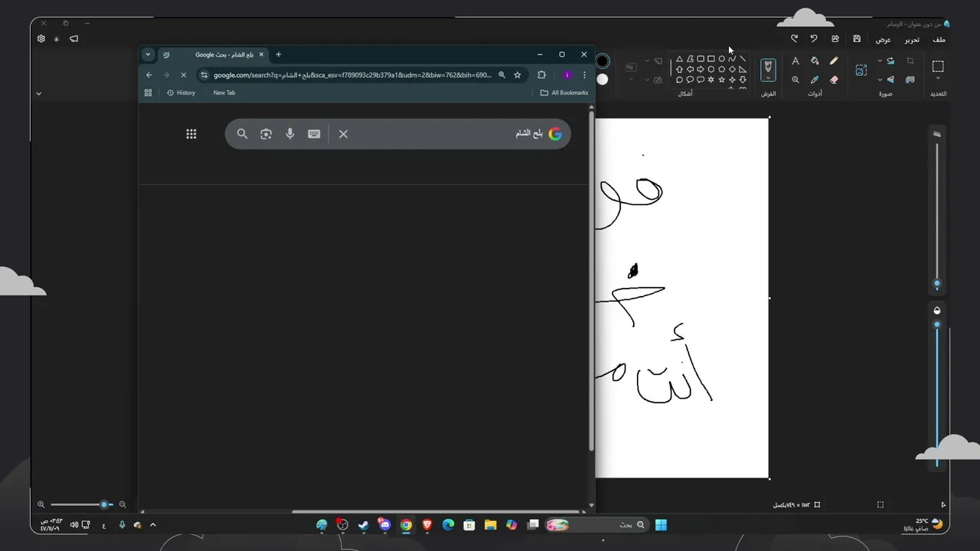This screenshot has width=980, height=551.
Task: Go back in Chrome
Action: pos(149,75)
